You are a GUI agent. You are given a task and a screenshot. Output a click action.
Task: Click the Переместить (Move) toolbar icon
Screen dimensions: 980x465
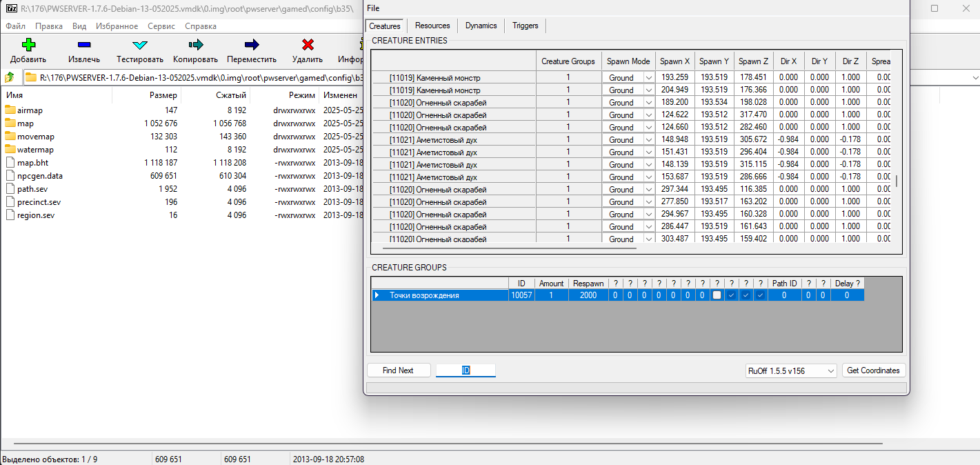(x=252, y=45)
